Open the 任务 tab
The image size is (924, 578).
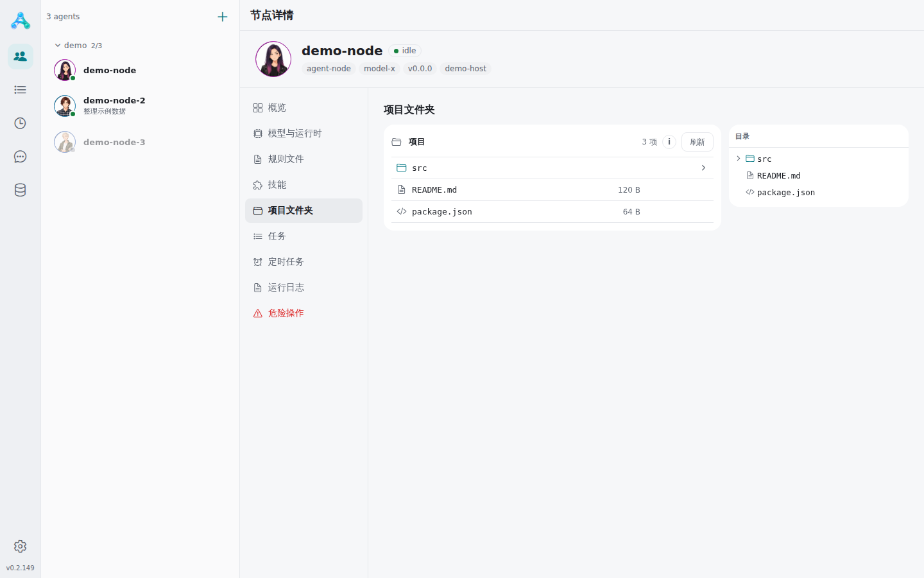click(304, 236)
